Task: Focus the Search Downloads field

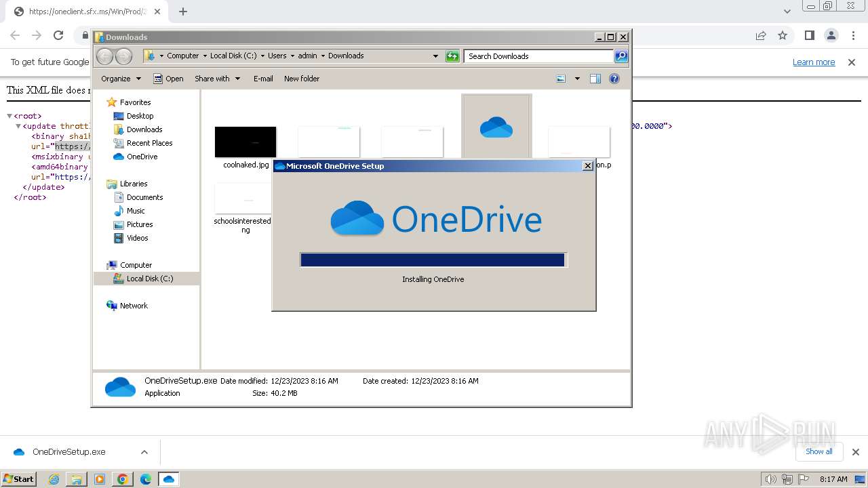Action: click(539, 56)
